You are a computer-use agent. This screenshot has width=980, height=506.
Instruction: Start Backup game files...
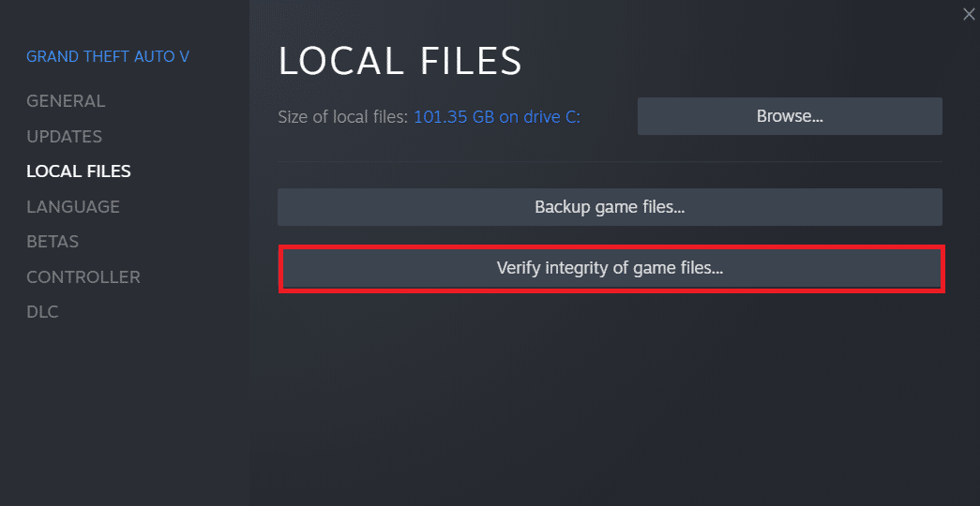point(610,207)
